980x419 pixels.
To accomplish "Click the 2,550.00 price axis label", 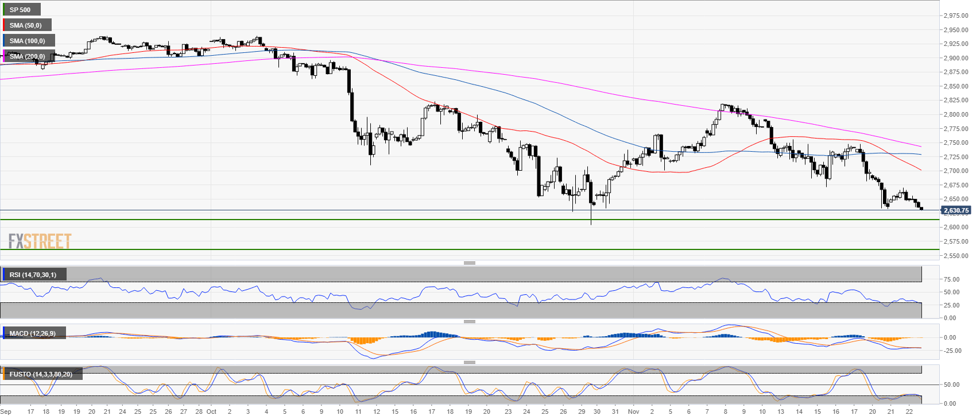I will pyautogui.click(x=956, y=256).
